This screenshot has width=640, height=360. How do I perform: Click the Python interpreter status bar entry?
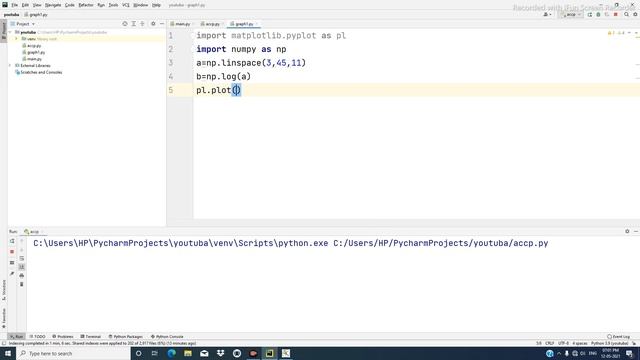click(x=609, y=344)
